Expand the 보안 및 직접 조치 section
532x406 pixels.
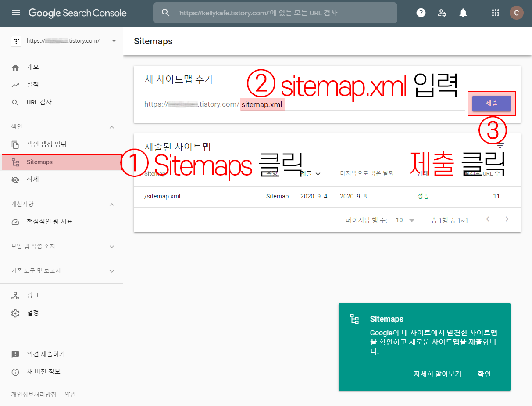(112, 246)
